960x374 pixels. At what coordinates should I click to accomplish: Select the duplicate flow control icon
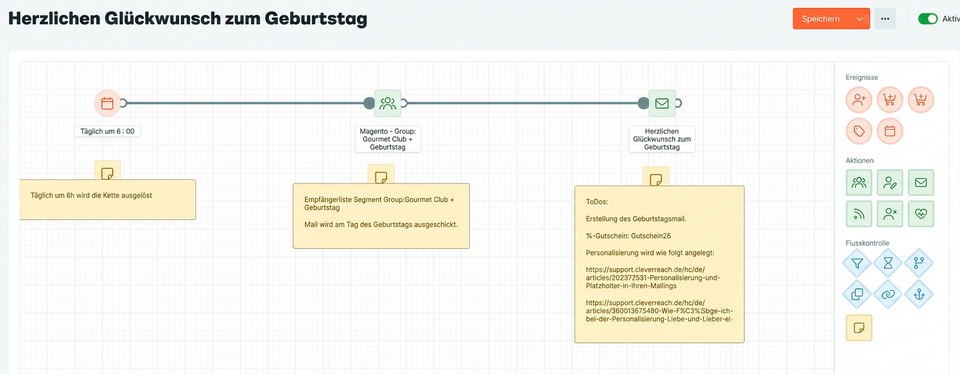pyautogui.click(x=858, y=294)
